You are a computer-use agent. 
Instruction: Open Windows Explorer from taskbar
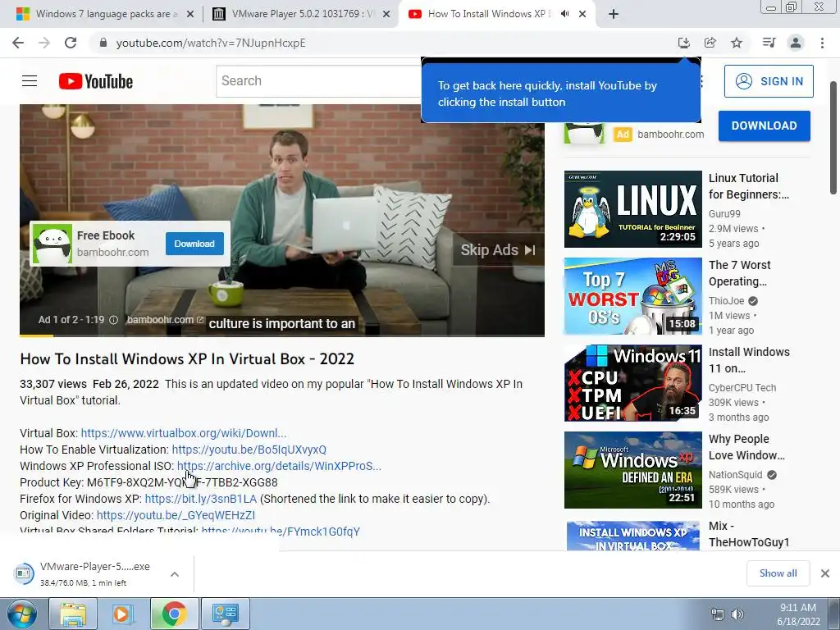pos(73,614)
